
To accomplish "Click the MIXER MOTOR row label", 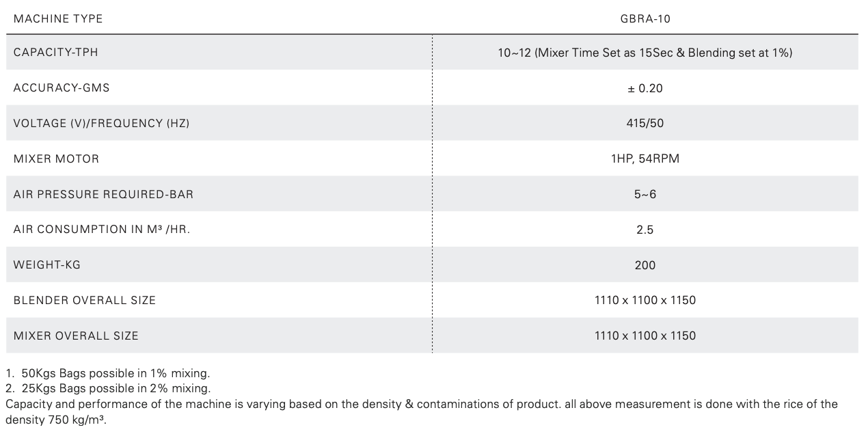I will coord(56,159).
